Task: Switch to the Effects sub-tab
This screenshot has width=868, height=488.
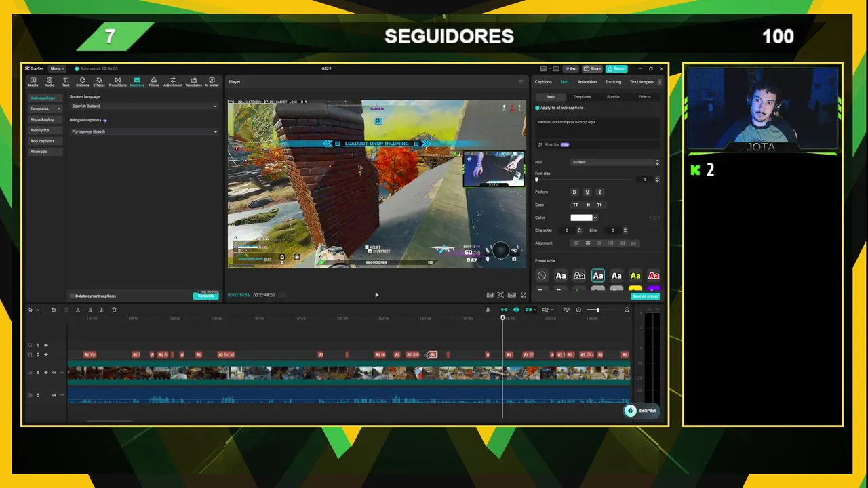Action: point(644,97)
